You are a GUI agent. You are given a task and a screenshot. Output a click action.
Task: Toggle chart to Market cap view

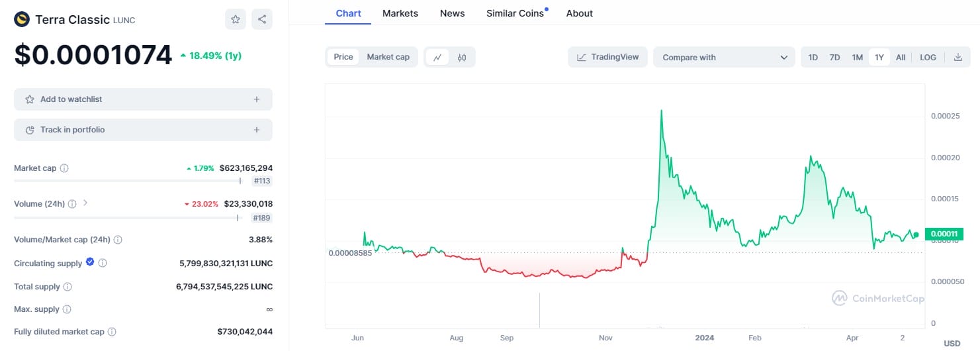pos(388,57)
